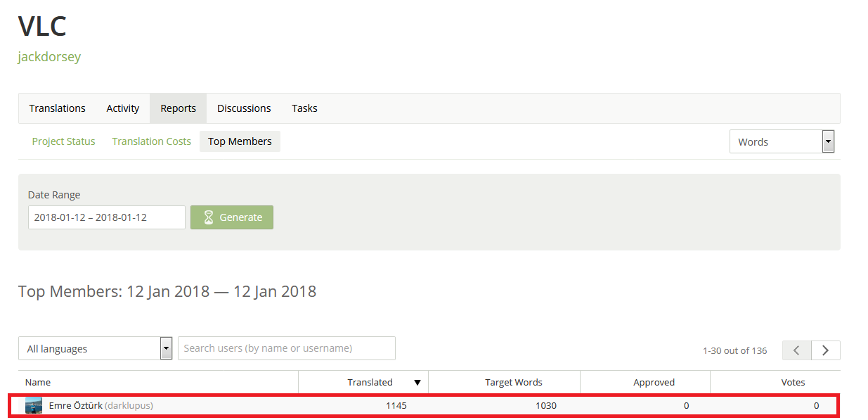Click target words value 1030
Screen dimensions: 868x420
545,405
